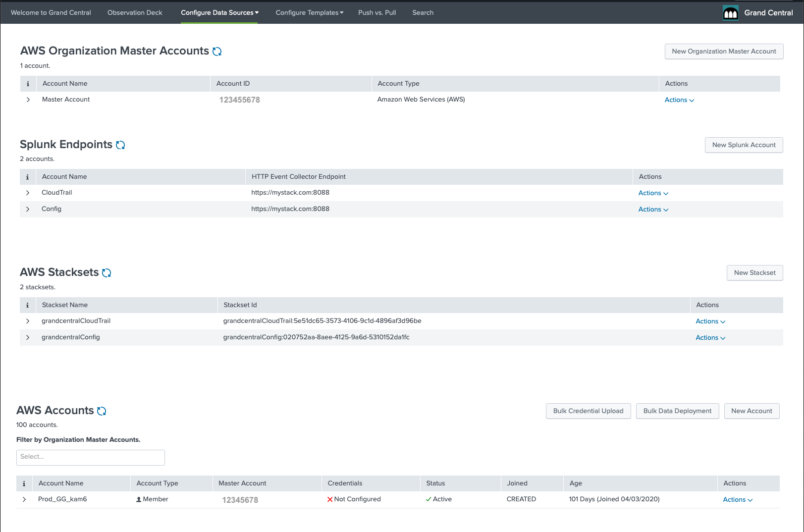Click master account number 12345678 in Prod_GG_kam6 row

point(240,500)
